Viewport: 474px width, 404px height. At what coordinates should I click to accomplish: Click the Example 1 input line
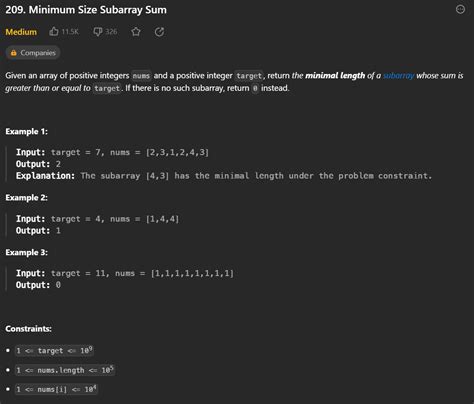pos(112,152)
